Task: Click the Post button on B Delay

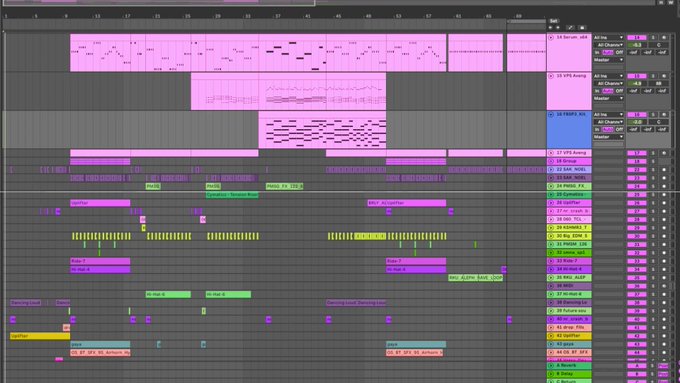Action: (663, 374)
